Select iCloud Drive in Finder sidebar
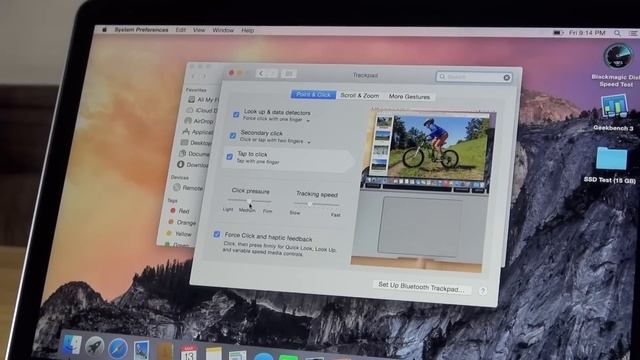Viewport: 640px width, 360px height. pyautogui.click(x=202, y=110)
